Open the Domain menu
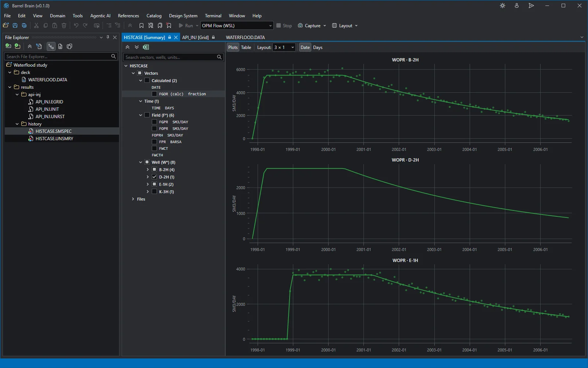 58,16
